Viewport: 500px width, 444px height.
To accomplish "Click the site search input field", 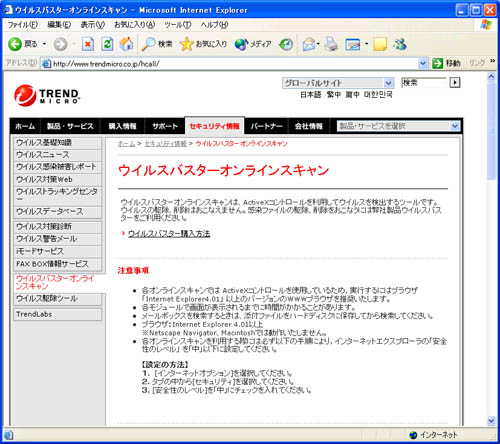I will 423,82.
